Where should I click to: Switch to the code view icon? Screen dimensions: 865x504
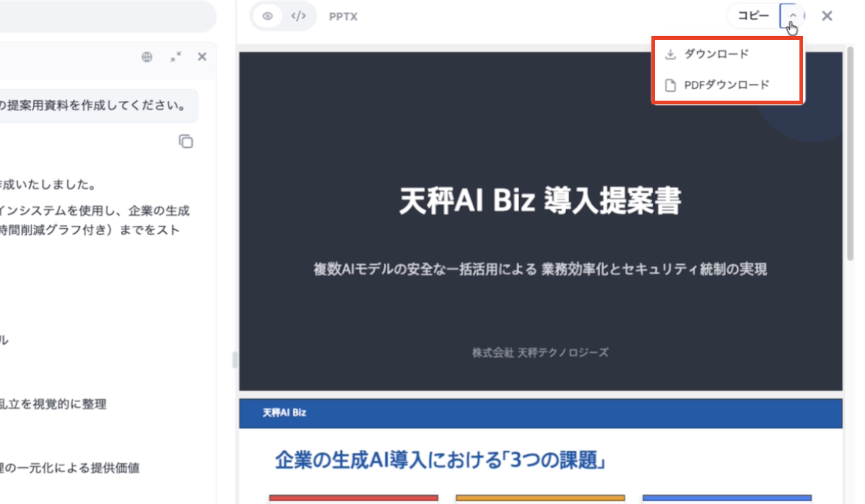point(298,16)
